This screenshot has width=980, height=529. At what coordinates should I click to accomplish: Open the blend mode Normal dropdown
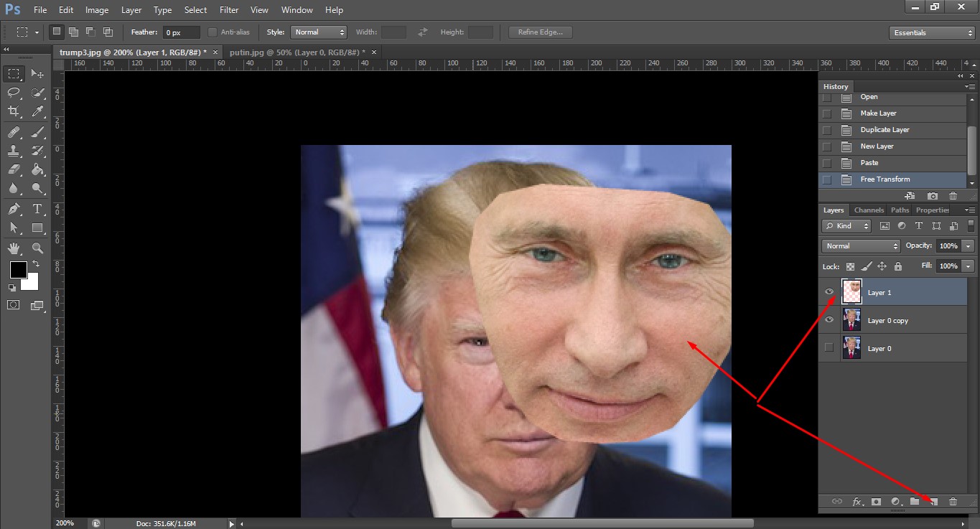[860, 246]
